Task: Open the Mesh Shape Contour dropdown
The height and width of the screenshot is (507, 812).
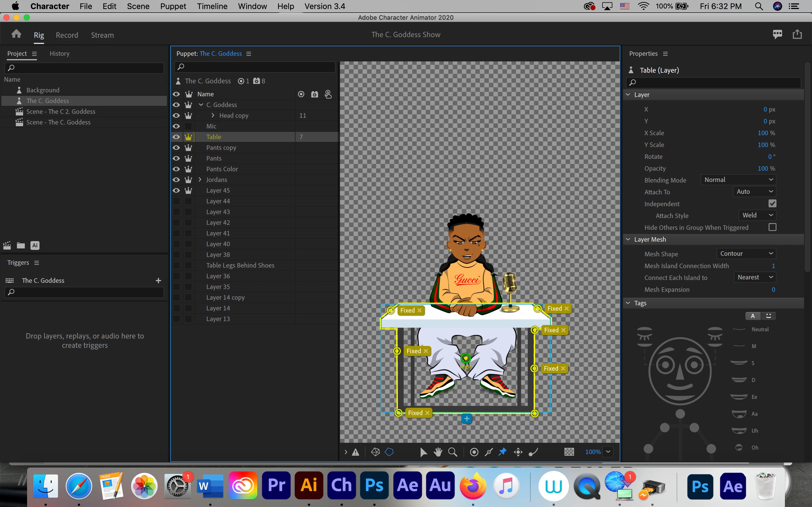Action: (746, 253)
